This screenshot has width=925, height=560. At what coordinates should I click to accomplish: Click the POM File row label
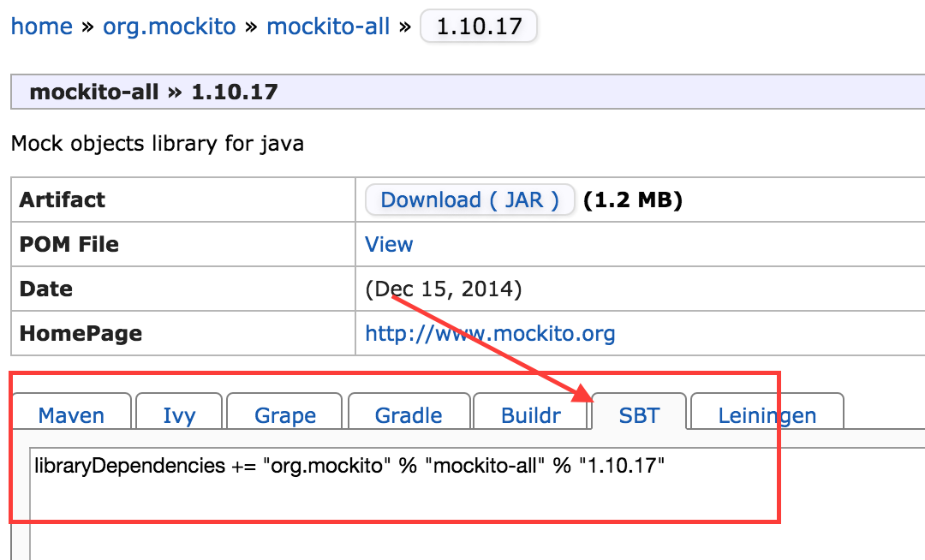pyautogui.click(x=69, y=245)
